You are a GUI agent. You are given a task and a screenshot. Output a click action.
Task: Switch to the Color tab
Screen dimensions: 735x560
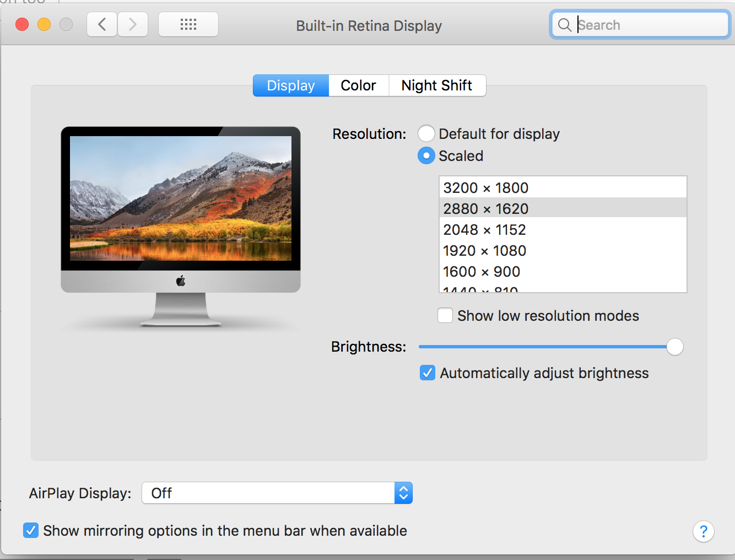[x=359, y=85]
